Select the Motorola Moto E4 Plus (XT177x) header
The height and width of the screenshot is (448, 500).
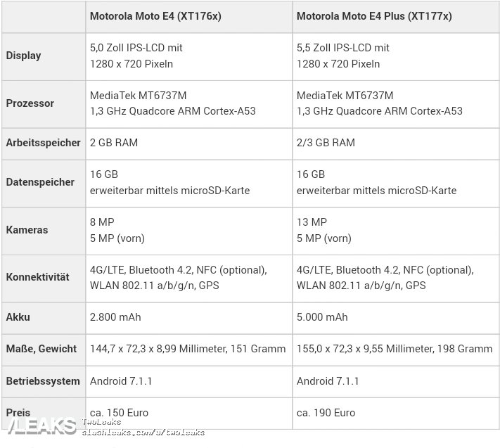tap(374, 15)
